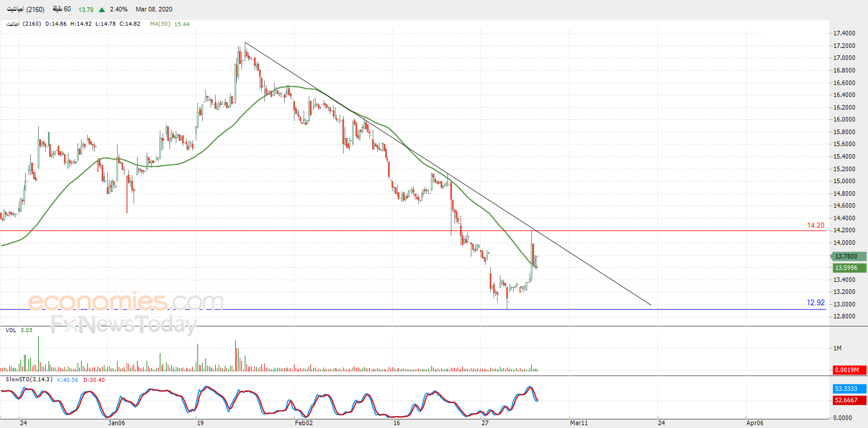This screenshot has width=868, height=428.
Task: Click the 15.0000 price axis label
Action: coord(845,181)
